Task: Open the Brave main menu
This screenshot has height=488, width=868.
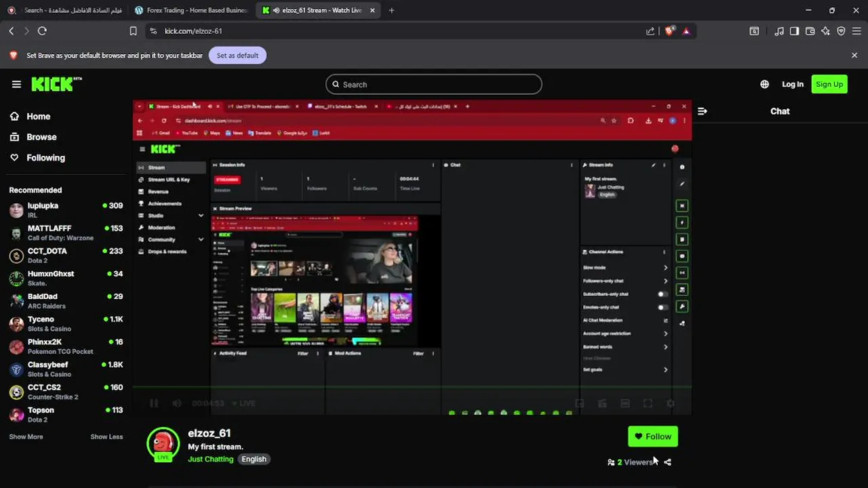Action: tap(856, 31)
